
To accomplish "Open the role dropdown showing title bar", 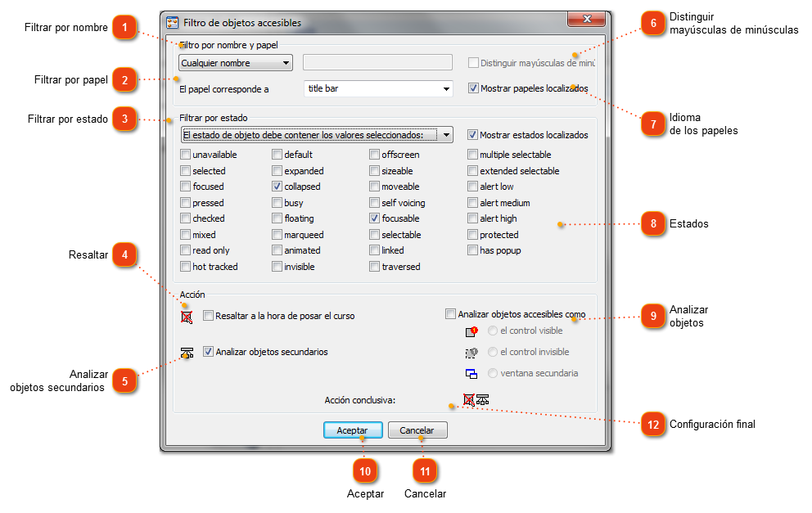I will 378,88.
